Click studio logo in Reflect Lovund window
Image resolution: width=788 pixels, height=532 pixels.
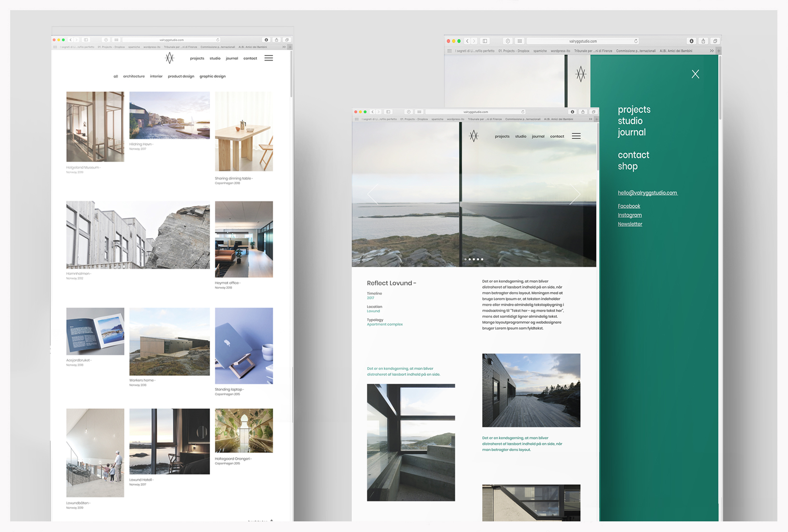click(474, 136)
